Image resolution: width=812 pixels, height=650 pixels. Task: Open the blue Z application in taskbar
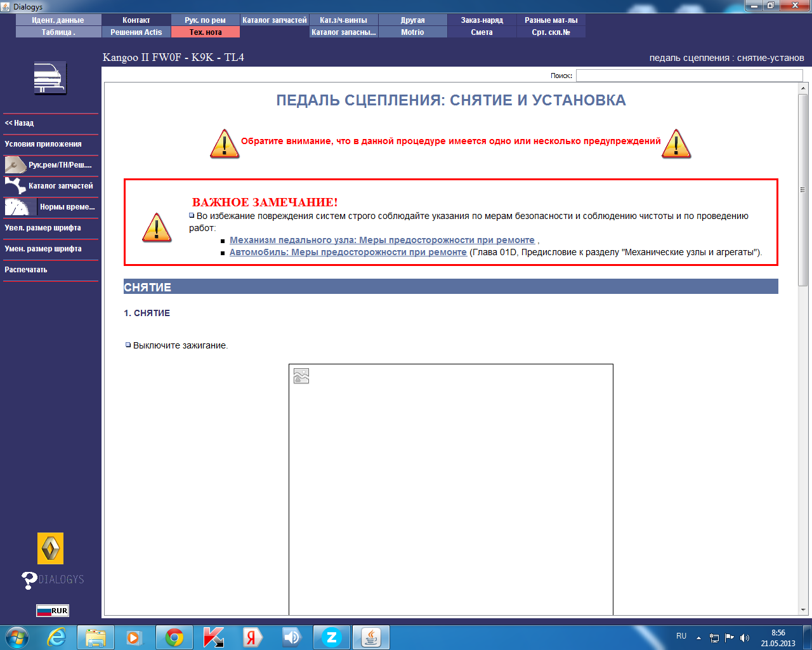pyautogui.click(x=331, y=637)
